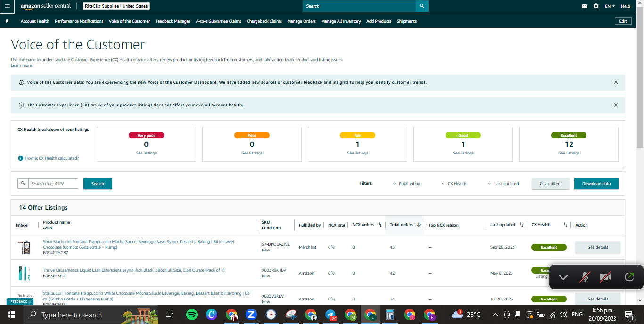Image resolution: width=644 pixels, height=324 pixels.
Task: Open Canva from the taskbar
Action: tap(212, 315)
